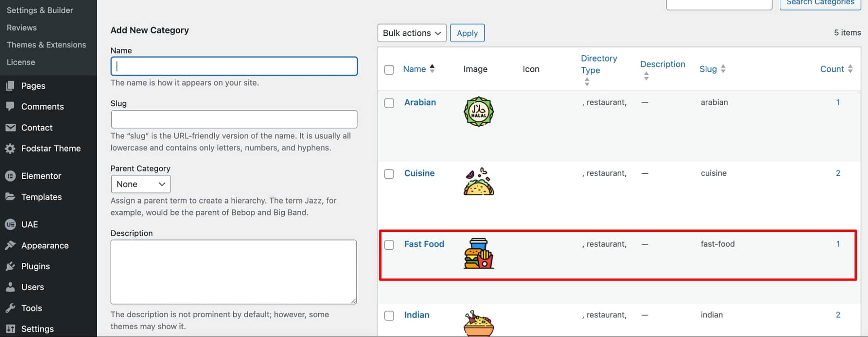Toggle the Name column sort arrows

coord(432,69)
